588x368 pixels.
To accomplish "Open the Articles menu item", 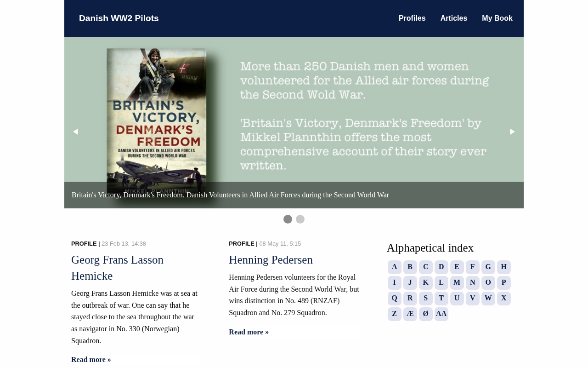I will [454, 18].
